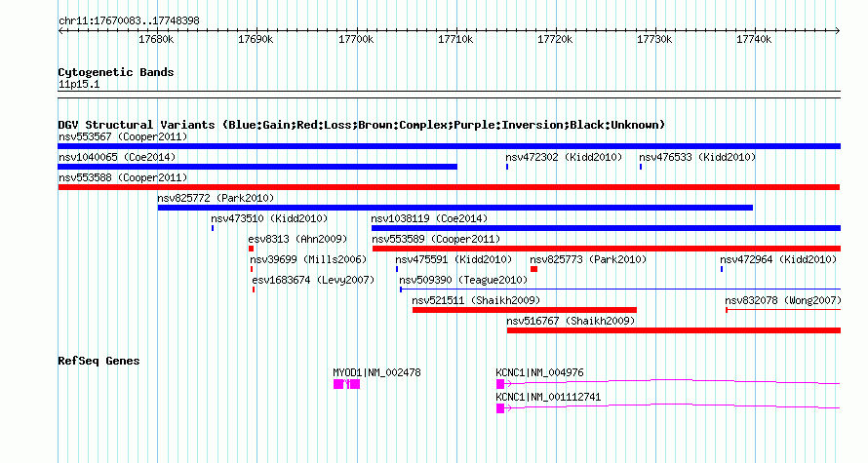
Task: Click the KCNC1 NM_004976 intron line
Action: [x=672, y=382]
